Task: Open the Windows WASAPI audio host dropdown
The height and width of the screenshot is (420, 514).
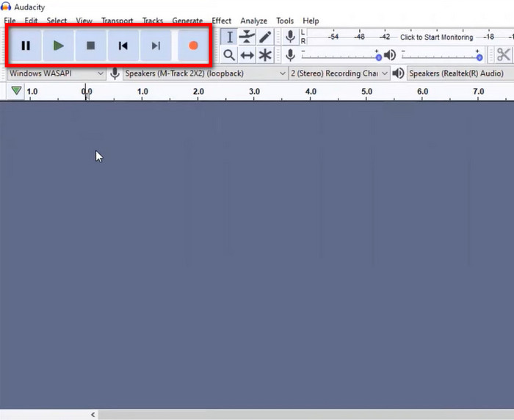Action: (x=56, y=73)
